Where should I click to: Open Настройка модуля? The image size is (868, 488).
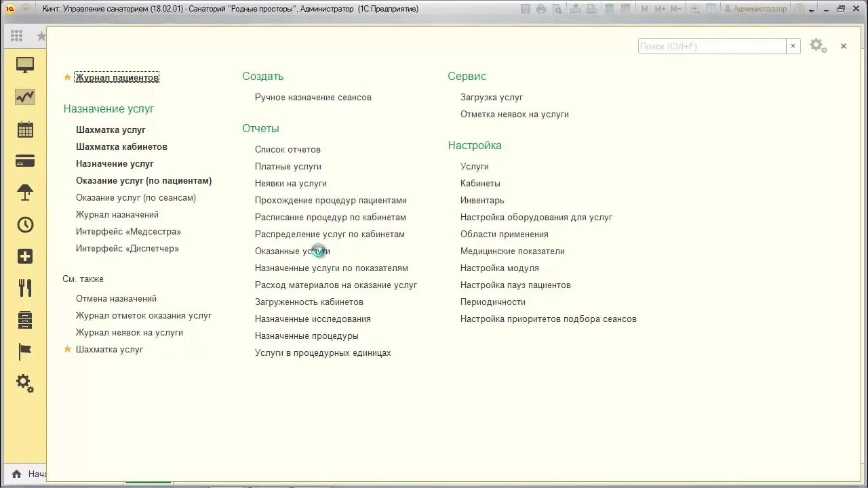(x=500, y=268)
